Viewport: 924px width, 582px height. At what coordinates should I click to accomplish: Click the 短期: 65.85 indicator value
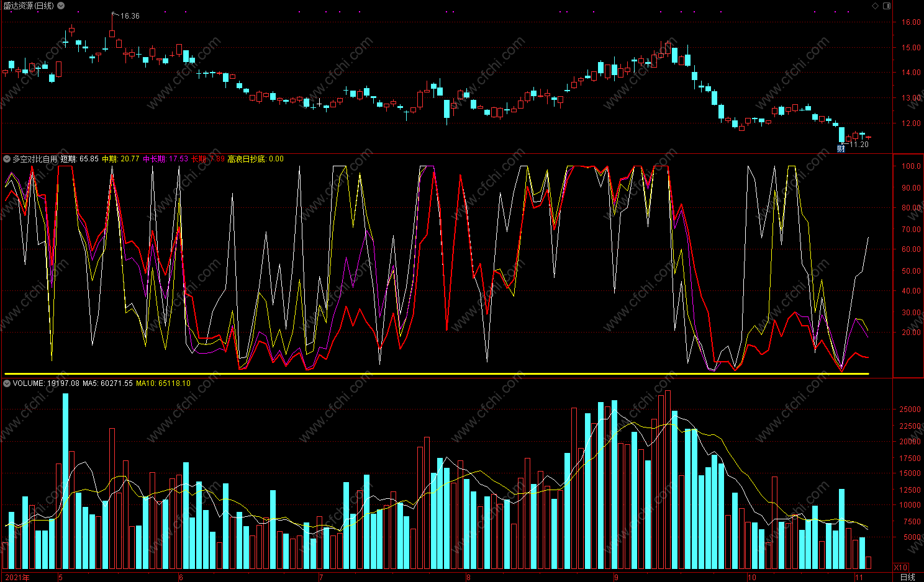79,159
